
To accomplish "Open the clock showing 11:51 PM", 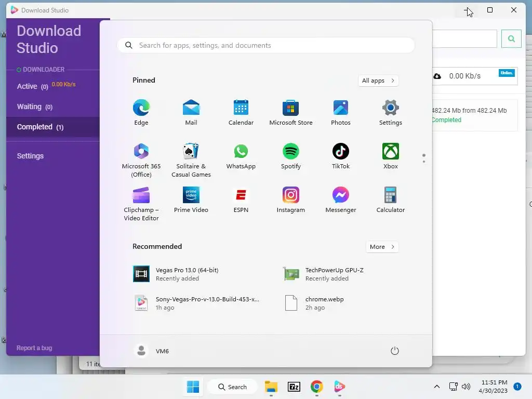I will (x=494, y=387).
